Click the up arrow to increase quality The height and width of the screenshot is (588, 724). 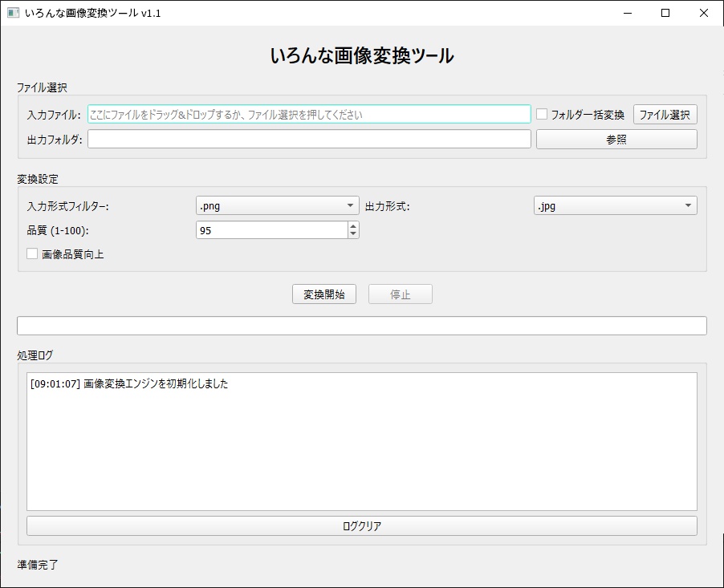(x=352, y=225)
